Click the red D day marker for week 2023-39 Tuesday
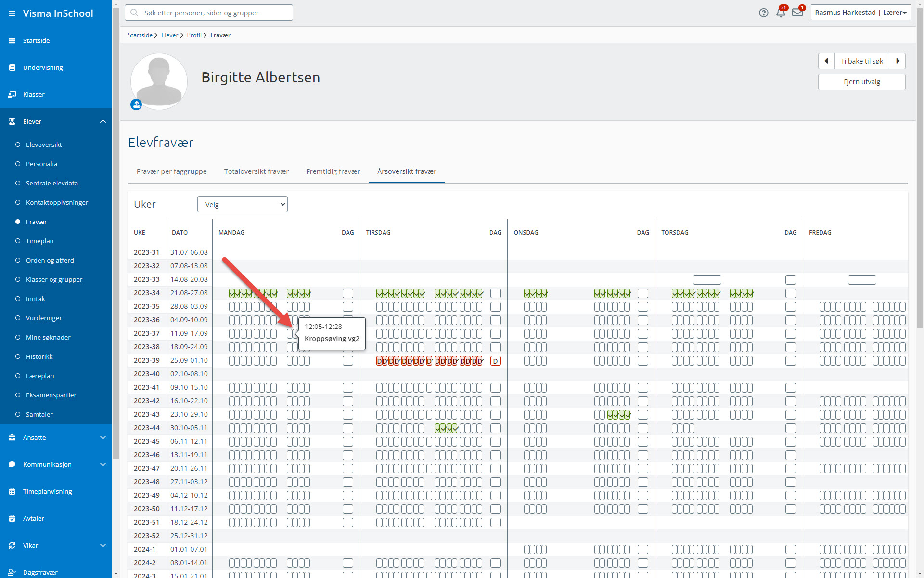This screenshot has width=924, height=578. [x=495, y=361]
